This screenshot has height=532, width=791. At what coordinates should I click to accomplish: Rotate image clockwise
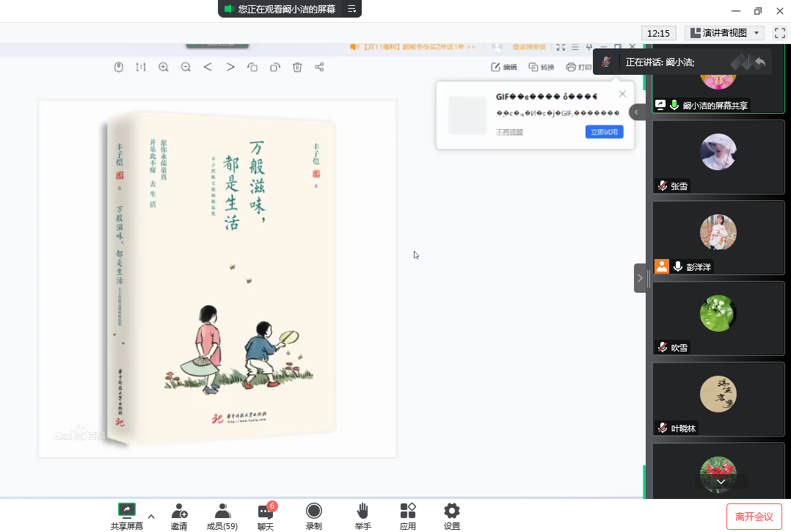(275, 67)
